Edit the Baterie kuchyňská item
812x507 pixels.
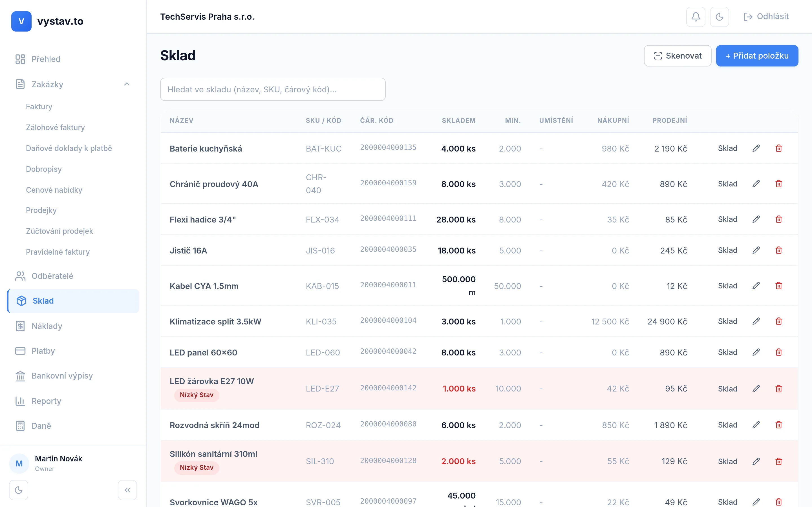click(x=756, y=148)
